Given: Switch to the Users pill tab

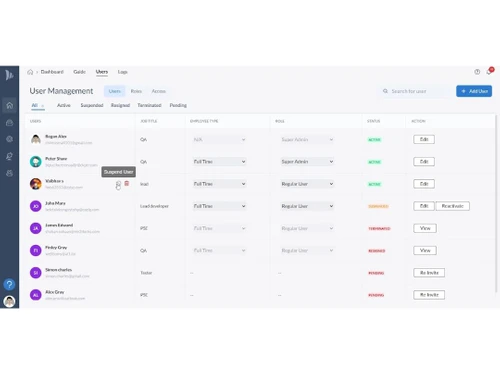Looking at the screenshot, I should pos(115,91).
